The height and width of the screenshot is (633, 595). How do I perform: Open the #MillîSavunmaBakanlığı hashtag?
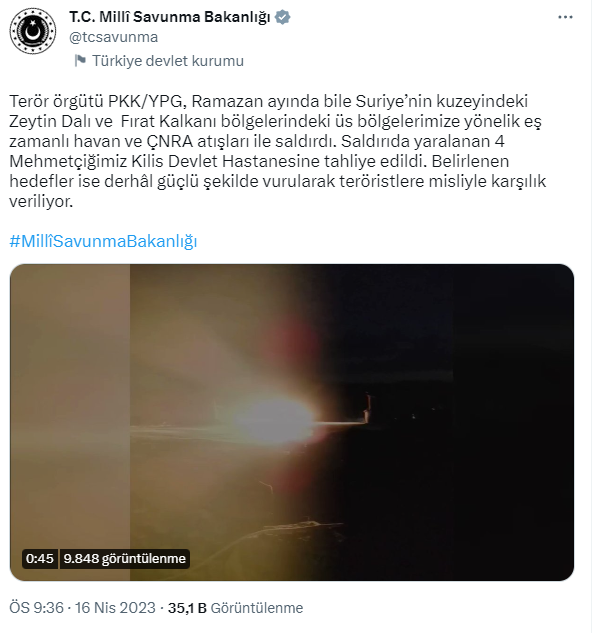click(103, 241)
